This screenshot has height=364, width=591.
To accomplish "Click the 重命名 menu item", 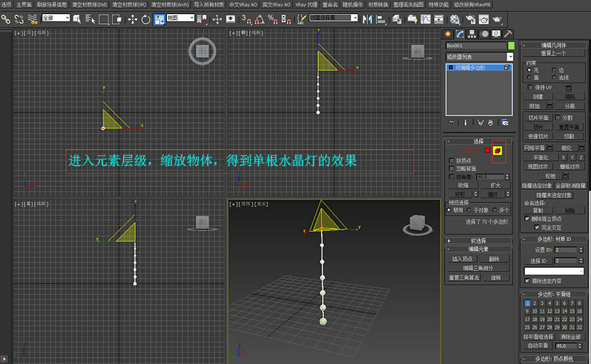I will 330,5.
